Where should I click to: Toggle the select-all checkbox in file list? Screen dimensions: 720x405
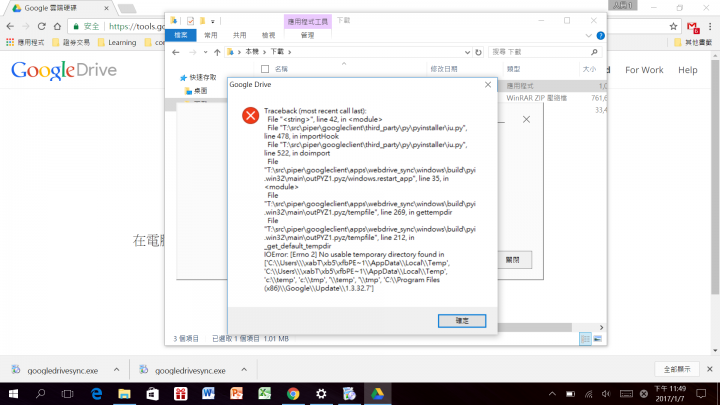pos(265,69)
